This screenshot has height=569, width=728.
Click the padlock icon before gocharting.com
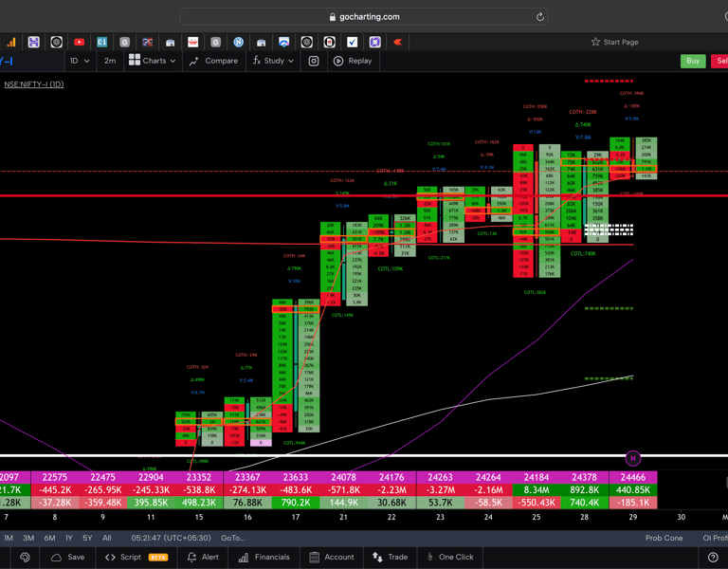333,17
